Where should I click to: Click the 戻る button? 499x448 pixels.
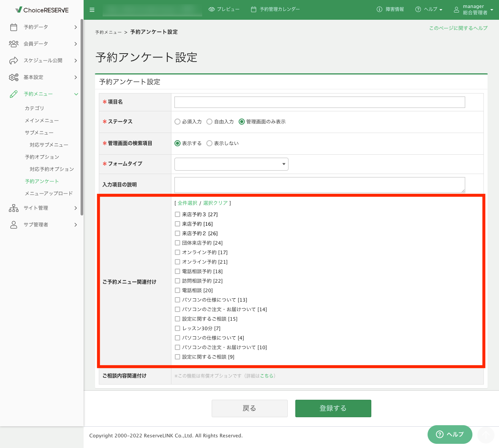click(x=250, y=408)
